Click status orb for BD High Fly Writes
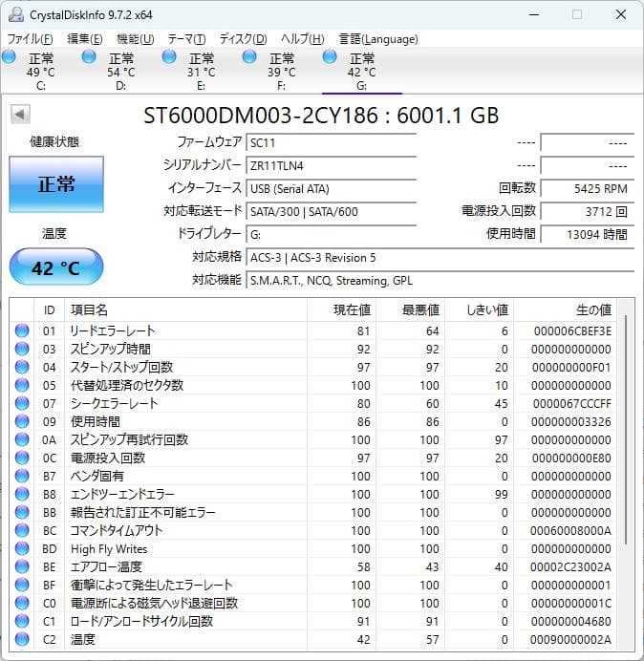Viewport: 644px width, 661px height. [x=22, y=548]
